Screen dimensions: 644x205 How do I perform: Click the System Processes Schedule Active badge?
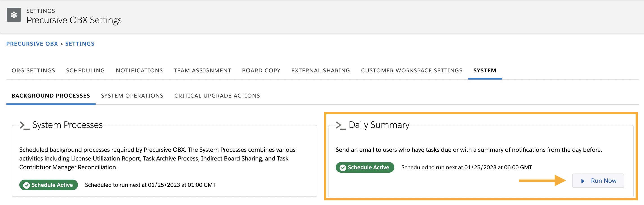tap(49, 185)
